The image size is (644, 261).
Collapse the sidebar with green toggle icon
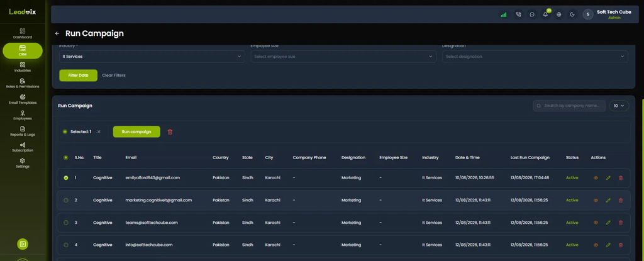click(23, 244)
